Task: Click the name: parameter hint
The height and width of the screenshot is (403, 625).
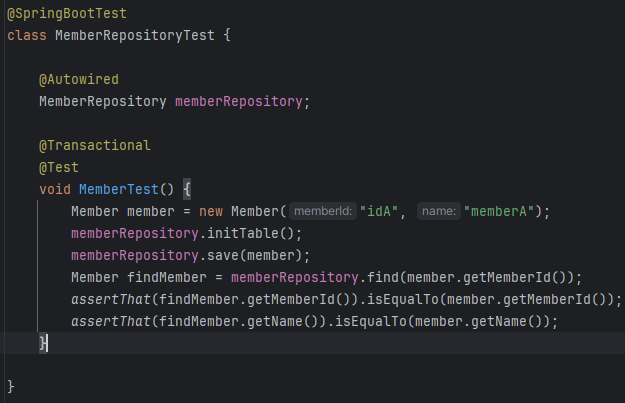Action: pyautogui.click(x=438, y=211)
